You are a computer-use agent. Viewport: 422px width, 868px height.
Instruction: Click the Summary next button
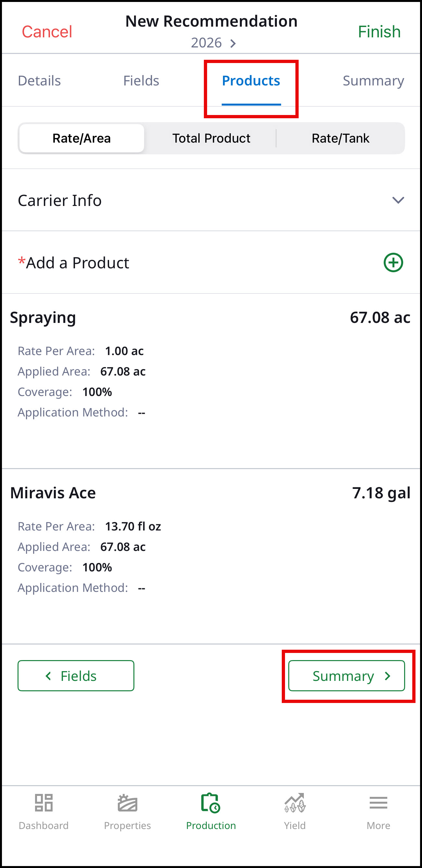tap(346, 676)
